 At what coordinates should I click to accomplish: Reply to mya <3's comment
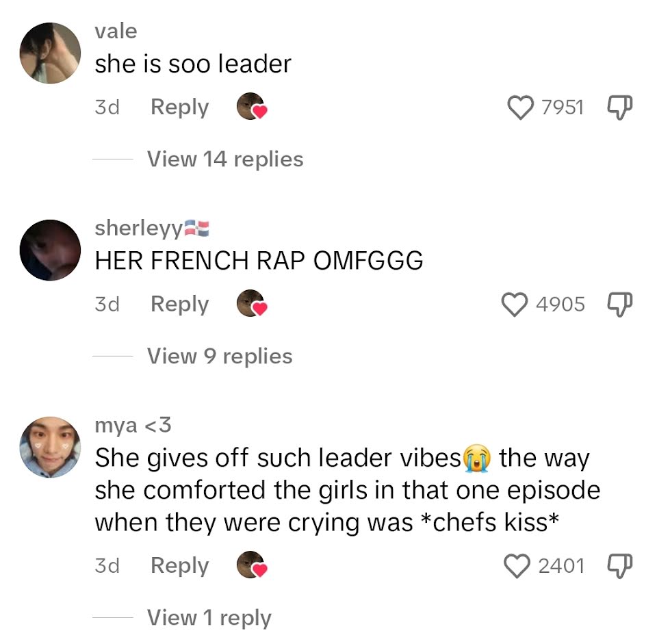(x=180, y=566)
